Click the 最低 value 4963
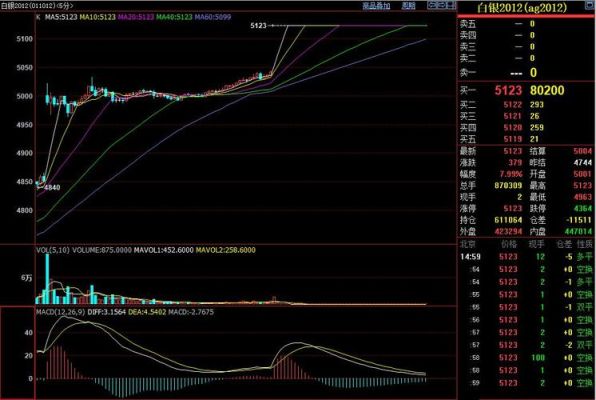The image size is (596, 400). point(583,197)
